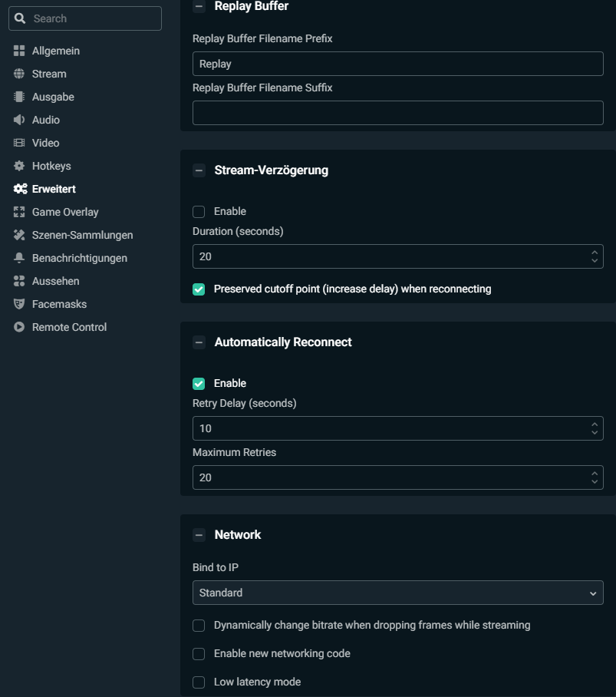Click the Ausgabe chip icon
Image resolution: width=616 pixels, height=697 pixels.
(x=19, y=97)
